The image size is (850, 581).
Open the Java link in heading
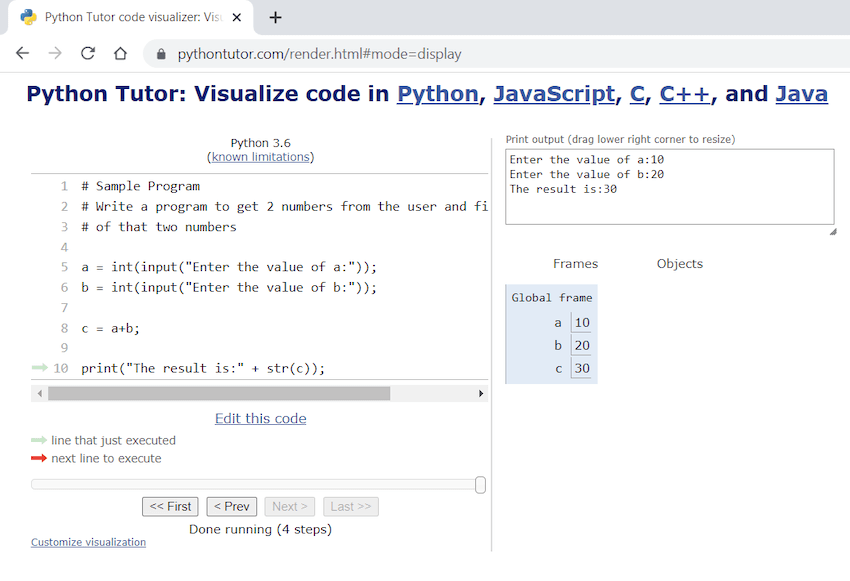coord(801,94)
